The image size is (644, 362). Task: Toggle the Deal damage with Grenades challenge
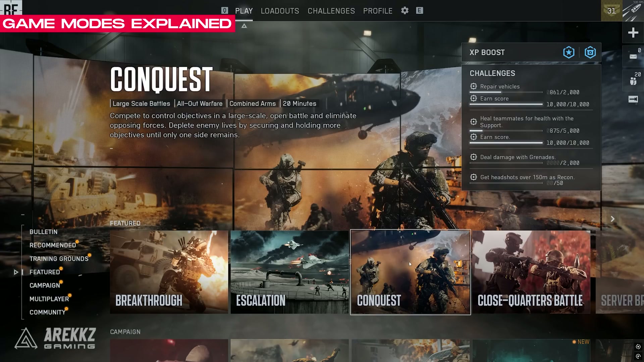click(x=474, y=157)
